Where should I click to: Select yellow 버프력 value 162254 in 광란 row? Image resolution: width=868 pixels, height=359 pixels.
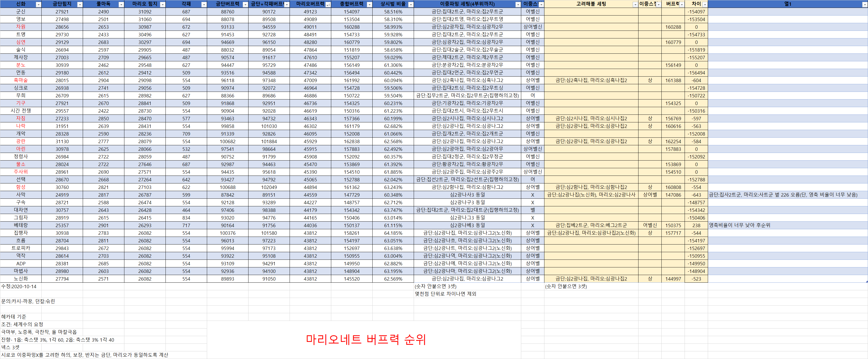pos(673,141)
